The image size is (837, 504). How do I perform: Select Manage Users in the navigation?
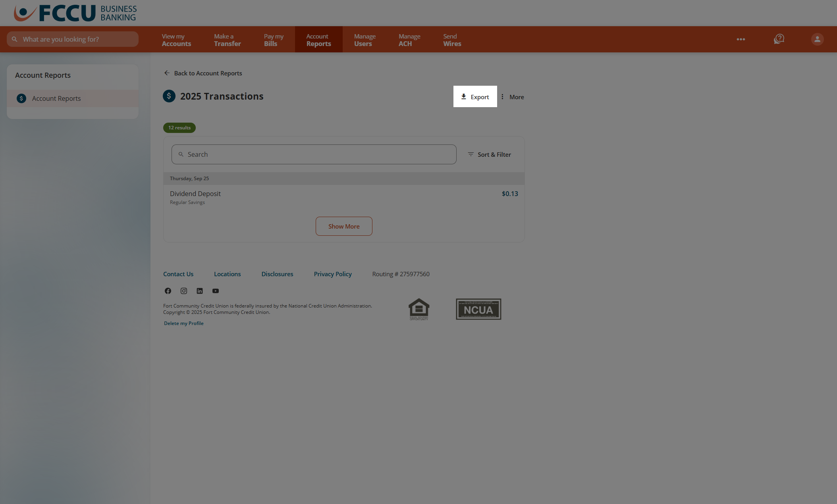(364, 39)
